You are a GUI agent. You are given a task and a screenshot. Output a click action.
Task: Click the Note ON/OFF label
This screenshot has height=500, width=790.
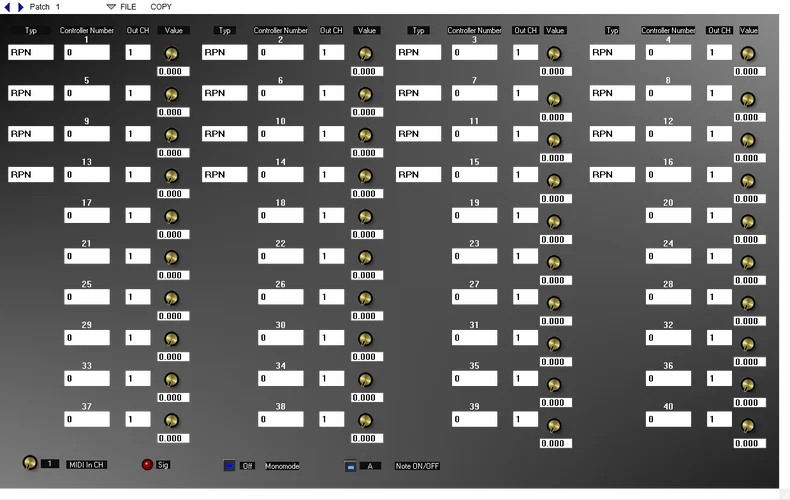(x=417, y=466)
